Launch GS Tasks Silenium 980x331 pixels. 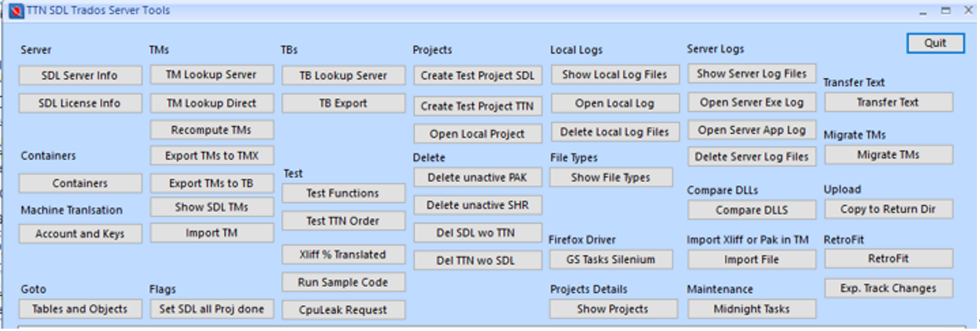613,261
